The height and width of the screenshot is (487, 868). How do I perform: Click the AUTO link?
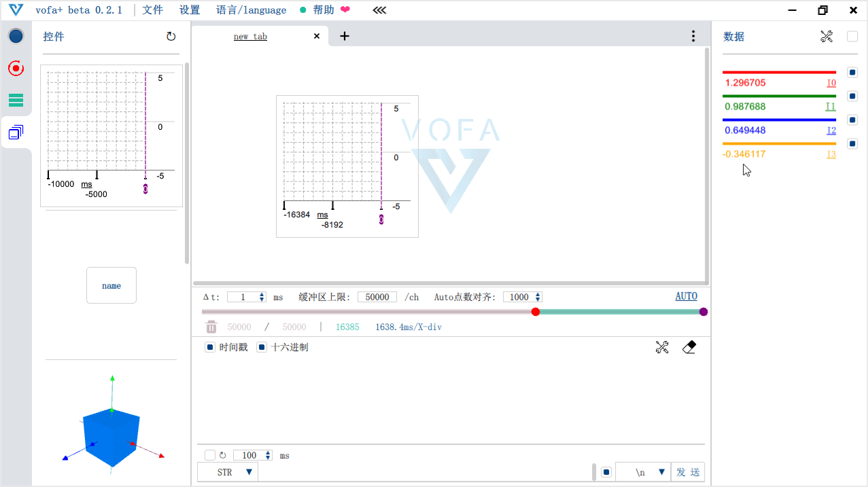coord(686,296)
